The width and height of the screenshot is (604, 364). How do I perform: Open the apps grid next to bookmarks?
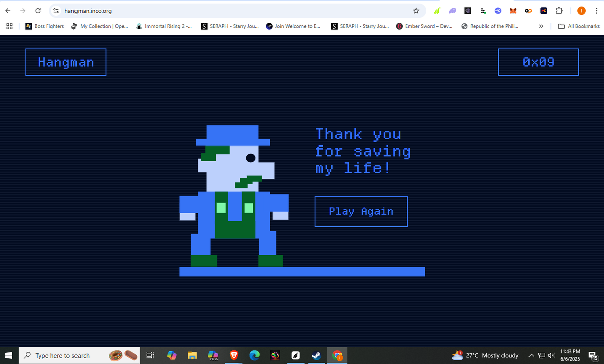pyautogui.click(x=9, y=26)
